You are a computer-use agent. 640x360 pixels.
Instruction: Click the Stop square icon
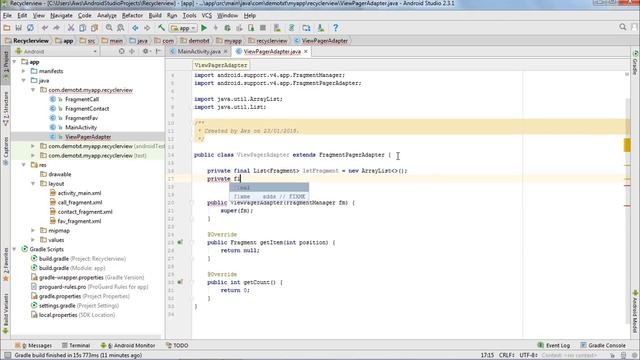[263, 28]
